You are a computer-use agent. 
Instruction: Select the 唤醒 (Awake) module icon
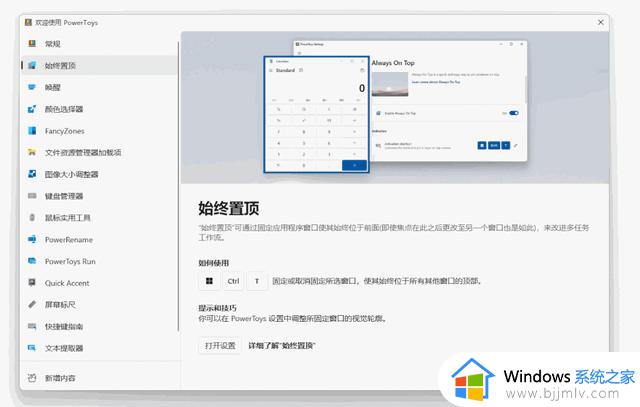[x=32, y=87]
